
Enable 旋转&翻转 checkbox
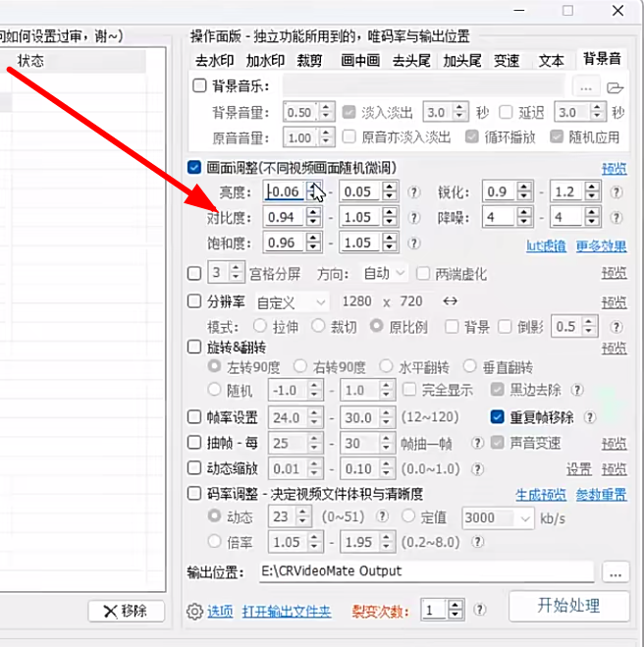coord(194,347)
